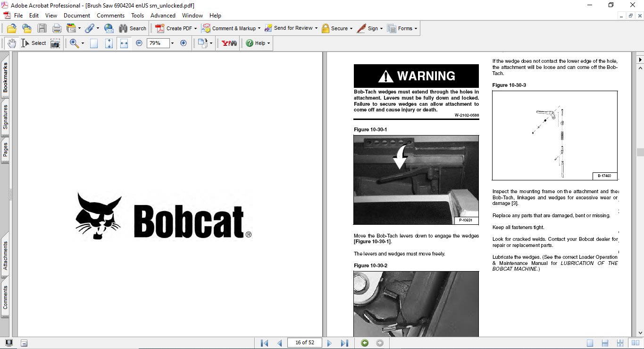The height and width of the screenshot is (349, 644).
Task: Show the Attachments side panel tab
Action: [x=5, y=255]
